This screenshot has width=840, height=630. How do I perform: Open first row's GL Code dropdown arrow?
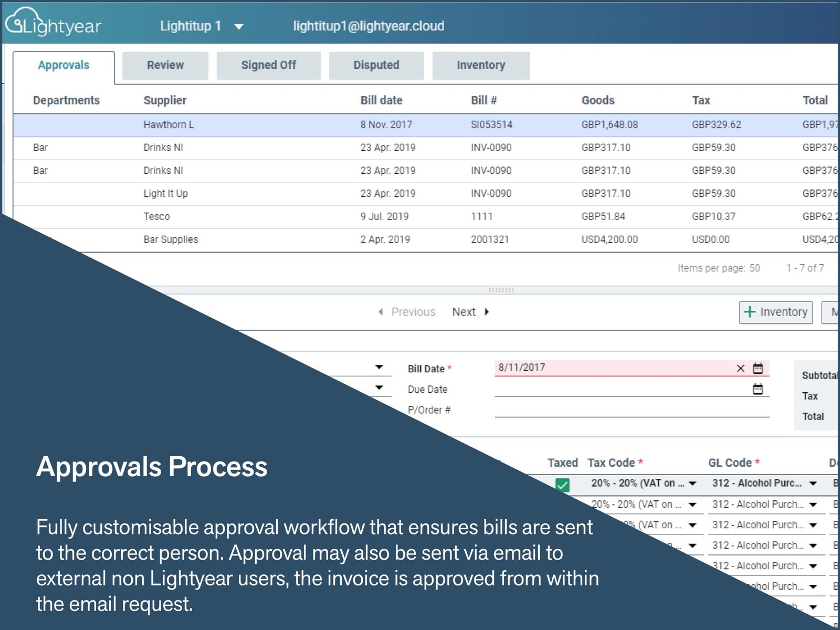813,484
